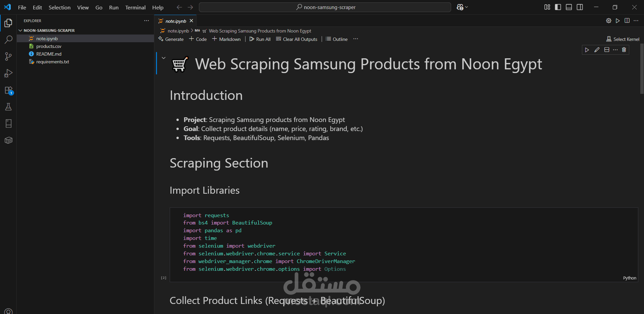Open cell toolbar more actions
644x314 pixels.
click(615, 50)
